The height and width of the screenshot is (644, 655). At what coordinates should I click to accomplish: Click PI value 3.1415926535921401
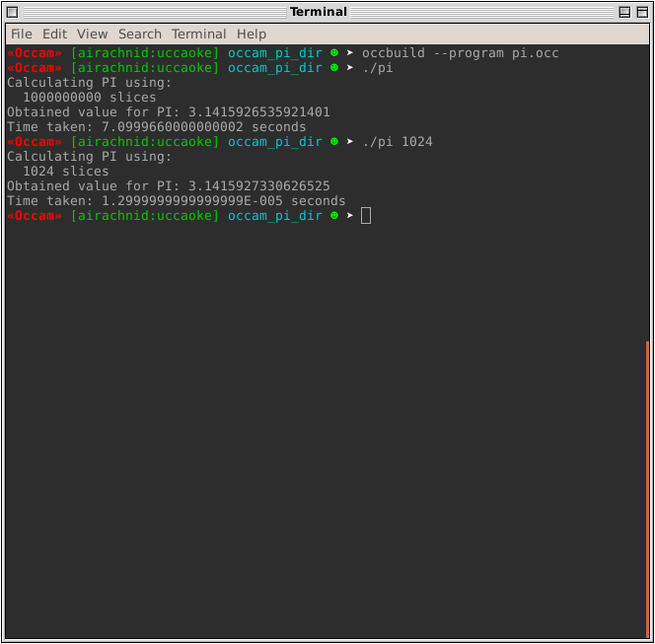pyautogui.click(x=259, y=112)
